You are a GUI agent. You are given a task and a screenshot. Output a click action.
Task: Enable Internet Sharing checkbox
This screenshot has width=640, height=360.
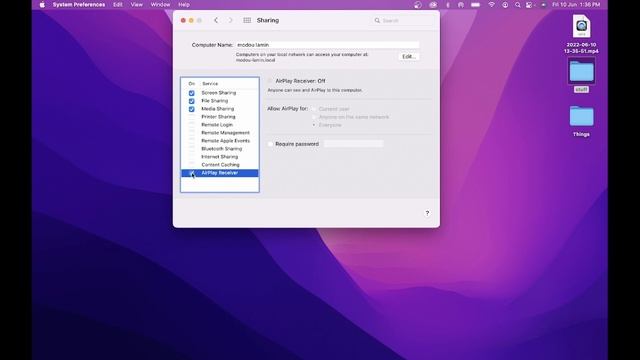191,157
